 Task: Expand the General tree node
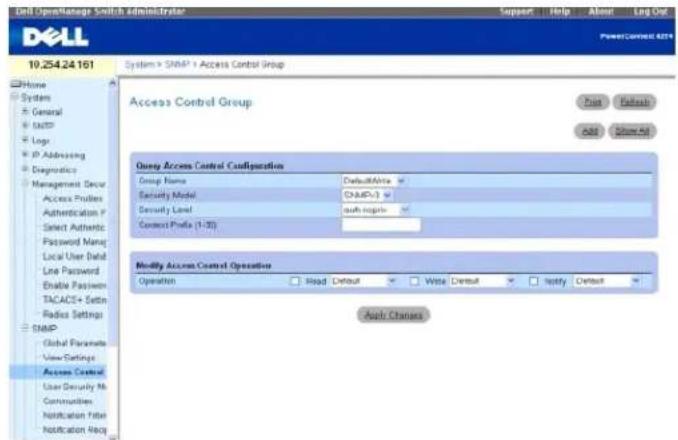(26, 112)
